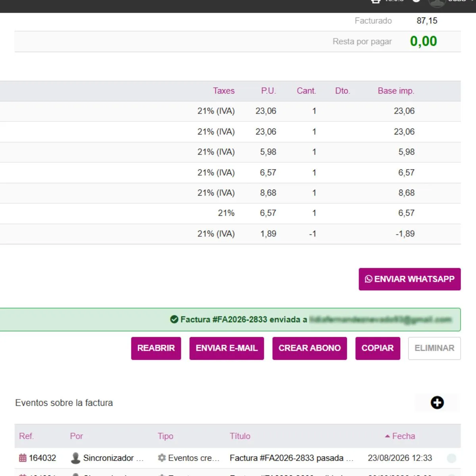Select the base amount 8,68 cell
Screen dimensions: 476x476
pyautogui.click(x=407, y=193)
